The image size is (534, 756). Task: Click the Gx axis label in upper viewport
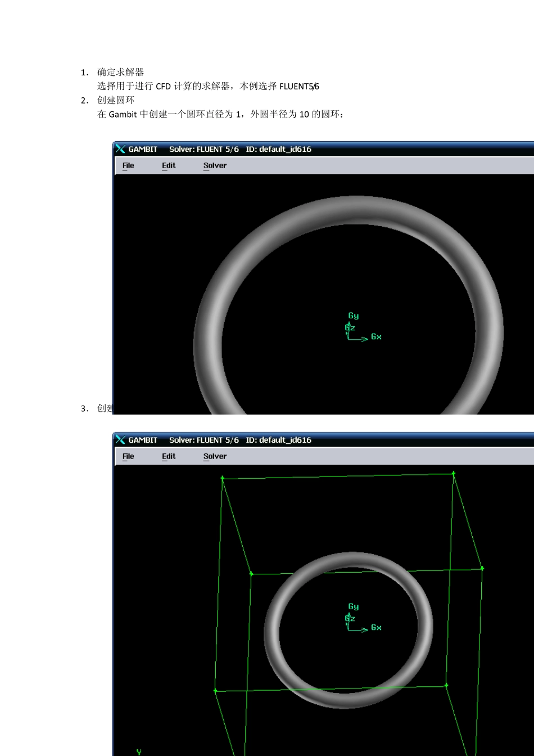click(376, 337)
